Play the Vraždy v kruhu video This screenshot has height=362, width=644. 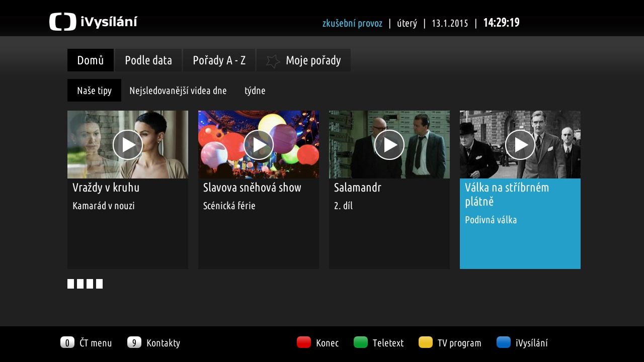128,145
